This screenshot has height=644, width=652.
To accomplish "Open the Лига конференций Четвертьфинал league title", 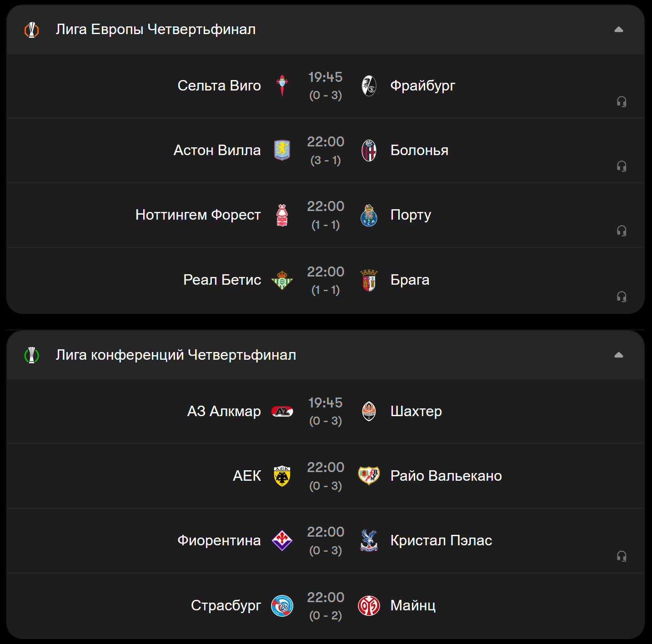I will point(176,355).
